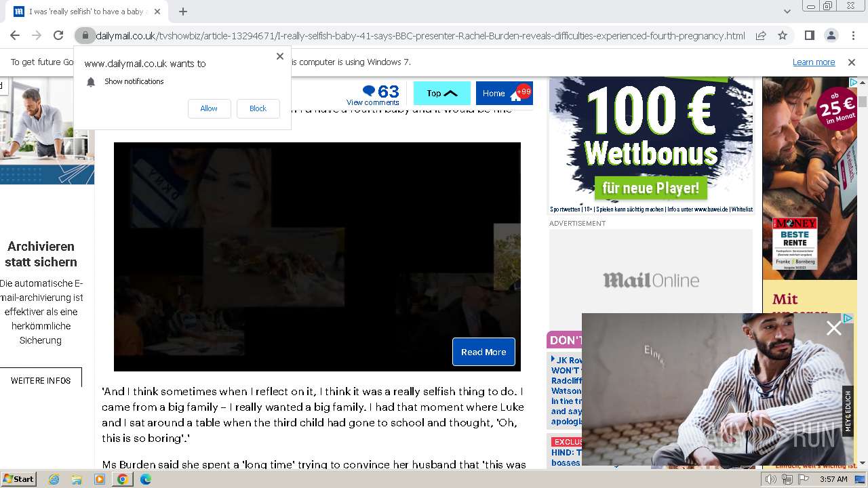The height and width of the screenshot is (488, 868).
Task: Block notifications from dailymail.co.uk
Action: tap(258, 108)
